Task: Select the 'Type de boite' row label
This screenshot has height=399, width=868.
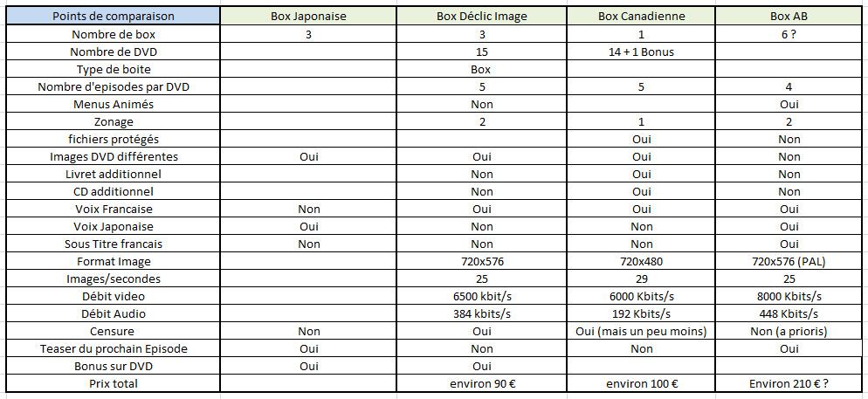Action: 114,69
